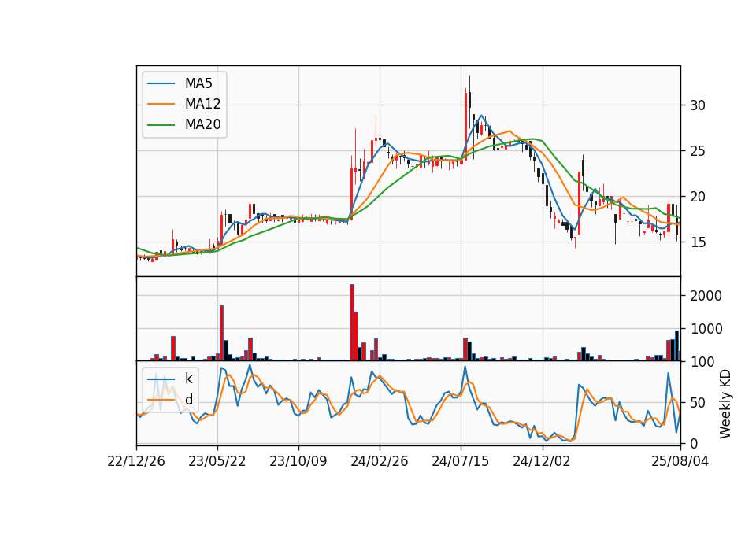This screenshot has height=543, width=756.
Task: Click the volume axis value 2000
Action: tap(706, 296)
